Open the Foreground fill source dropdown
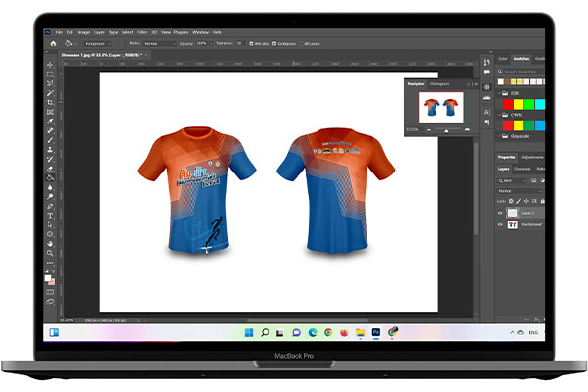 point(97,44)
